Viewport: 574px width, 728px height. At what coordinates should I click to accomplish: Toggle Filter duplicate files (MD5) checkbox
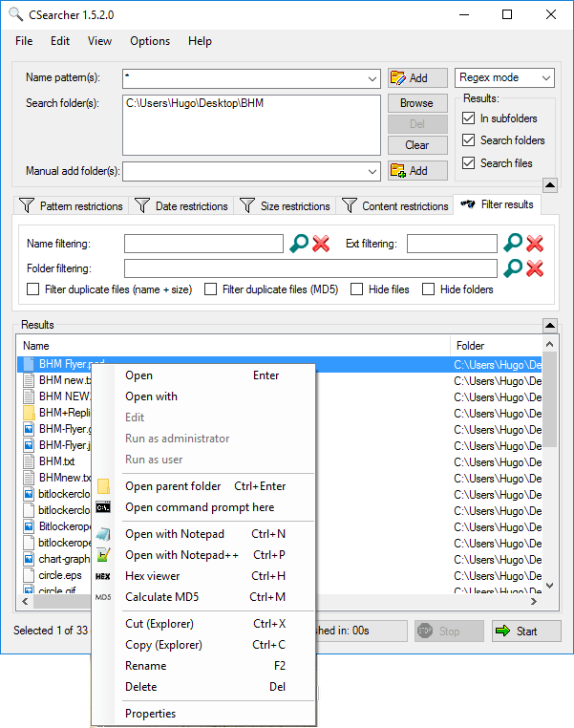coord(211,289)
